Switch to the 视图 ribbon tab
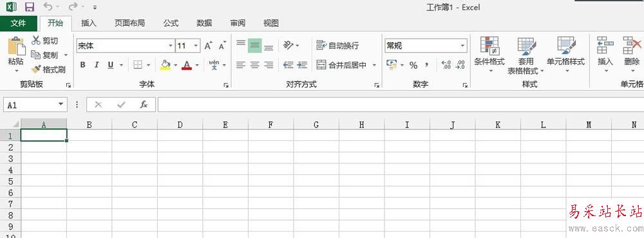 pos(271,23)
